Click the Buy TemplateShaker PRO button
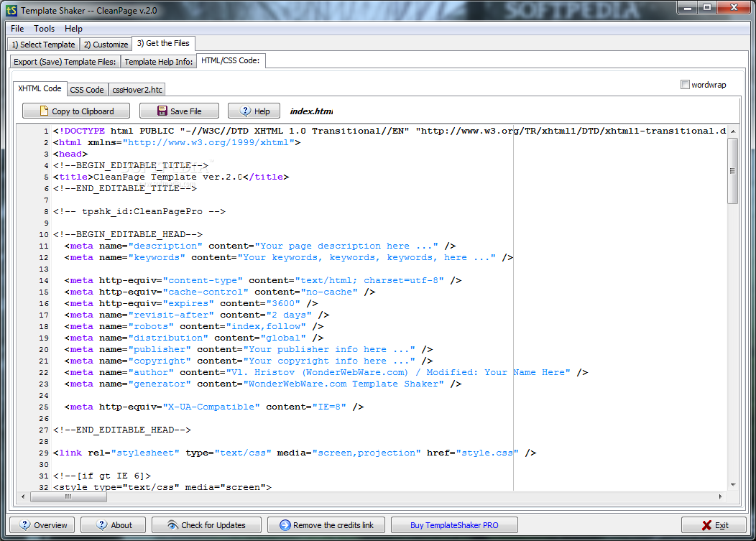756x541 pixels. pos(454,525)
